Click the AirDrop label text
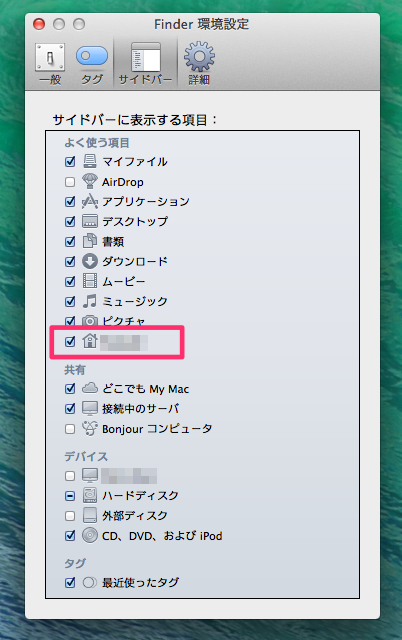 pos(122,182)
